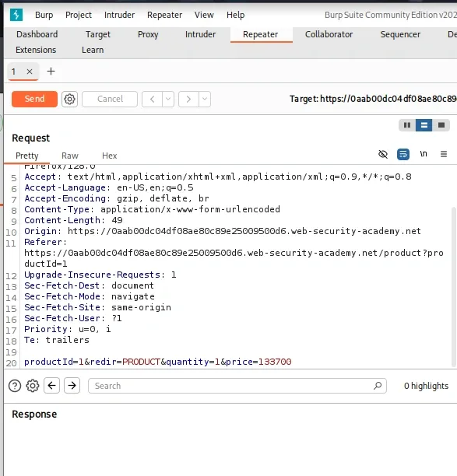Toggle line wrap button in request editor
Screen dimensions: 457x476
[x=403, y=154]
